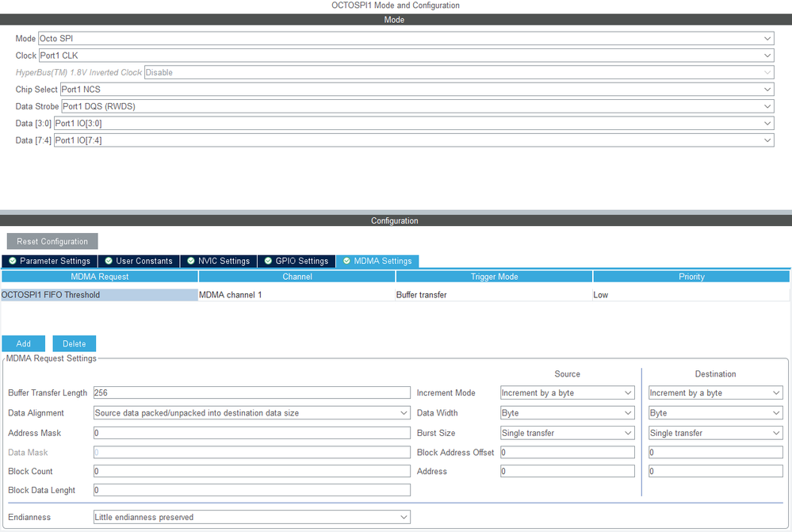792x532 pixels.
Task: Open the Data [7:4] dropdown
Action: point(414,140)
